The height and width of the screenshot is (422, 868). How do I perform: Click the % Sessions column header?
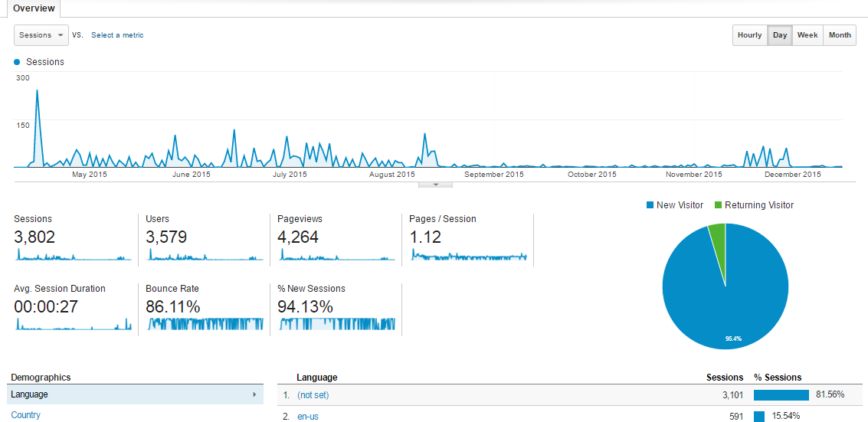tap(778, 378)
